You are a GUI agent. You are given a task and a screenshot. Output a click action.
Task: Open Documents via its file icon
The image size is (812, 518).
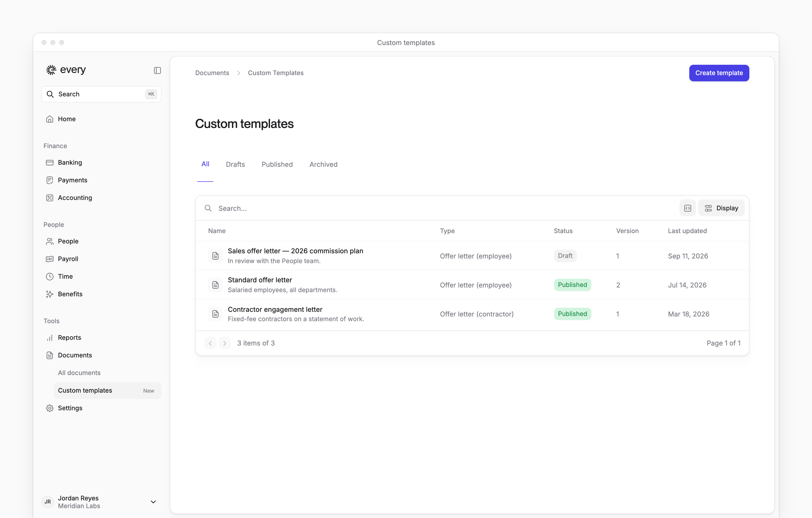point(49,355)
